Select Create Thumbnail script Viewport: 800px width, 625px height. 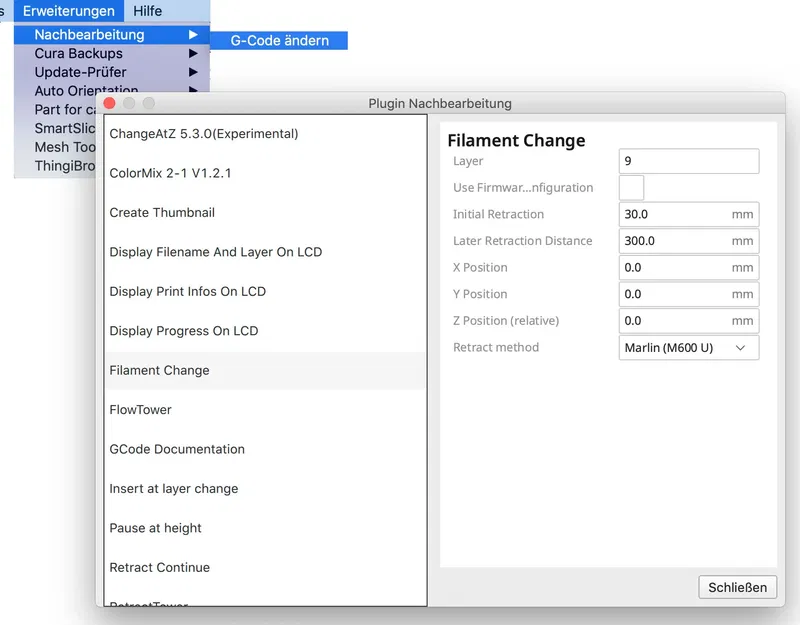(x=265, y=212)
